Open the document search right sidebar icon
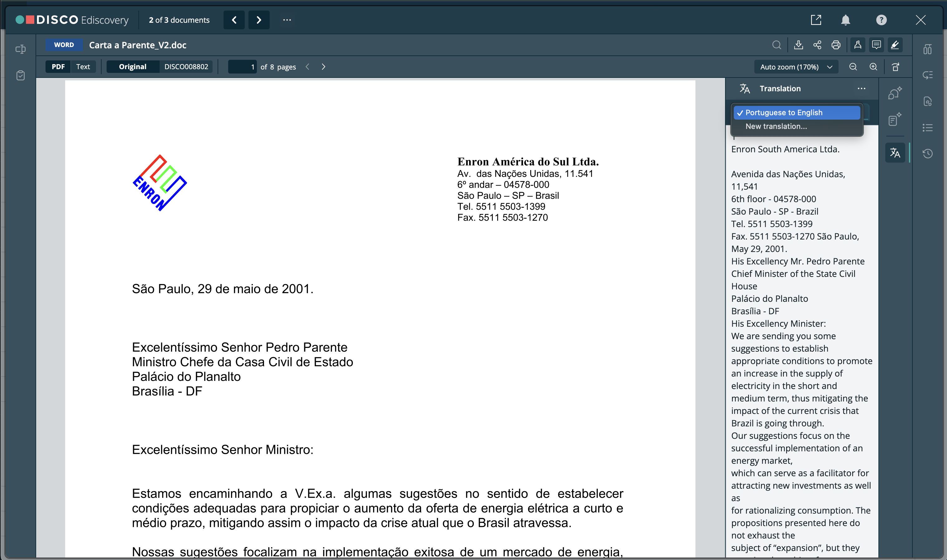The image size is (947, 560). pos(928,102)
